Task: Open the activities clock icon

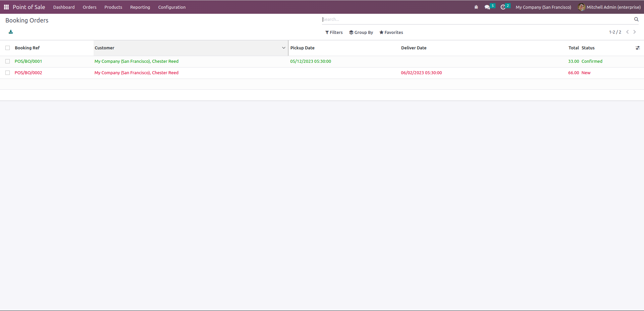Action: [x=503, y=7]
